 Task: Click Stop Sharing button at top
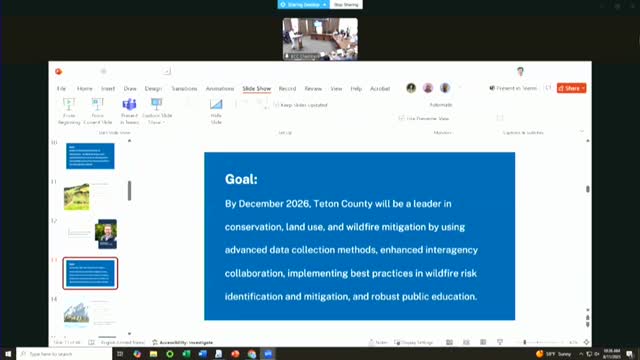pyautogui.click(x=346, y=4)
